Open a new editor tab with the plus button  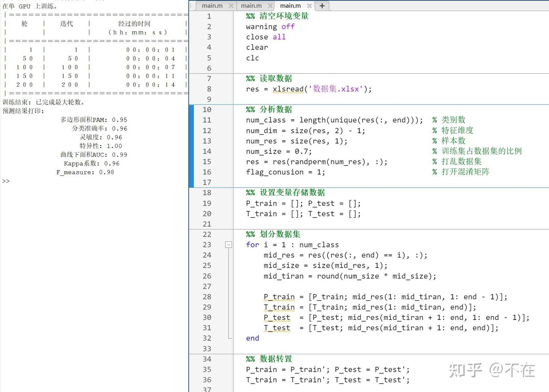(322, 6)
